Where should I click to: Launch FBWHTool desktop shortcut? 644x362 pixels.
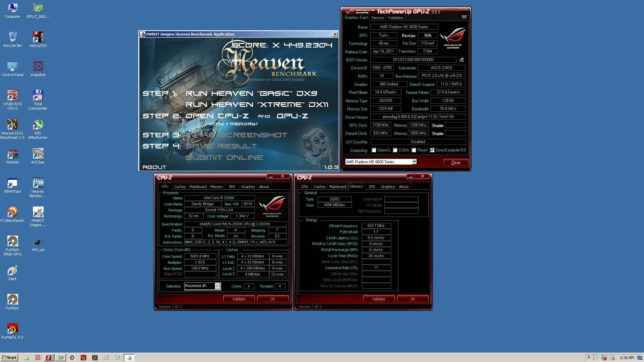(12, 185)
